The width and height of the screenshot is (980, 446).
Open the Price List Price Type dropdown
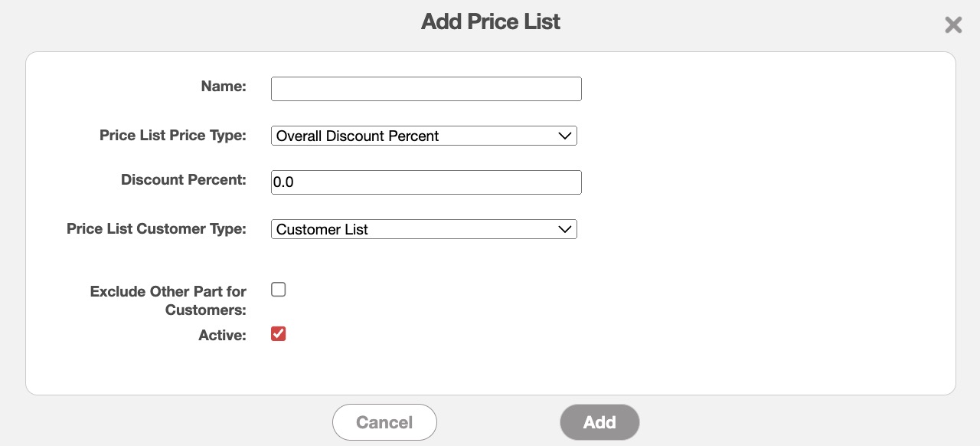click(x=423, y=136)
